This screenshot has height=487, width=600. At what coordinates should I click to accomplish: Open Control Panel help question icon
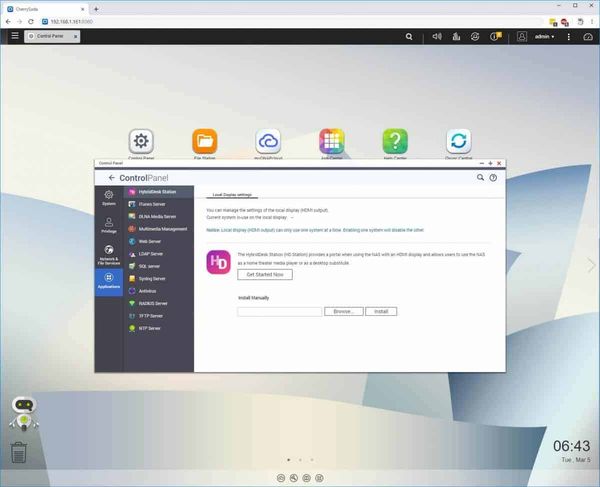tap(493, 178)
